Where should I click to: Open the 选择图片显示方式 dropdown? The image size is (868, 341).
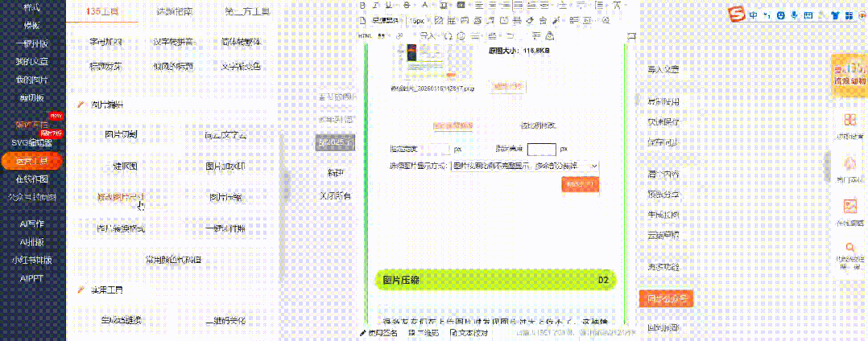tap(525, 165)
